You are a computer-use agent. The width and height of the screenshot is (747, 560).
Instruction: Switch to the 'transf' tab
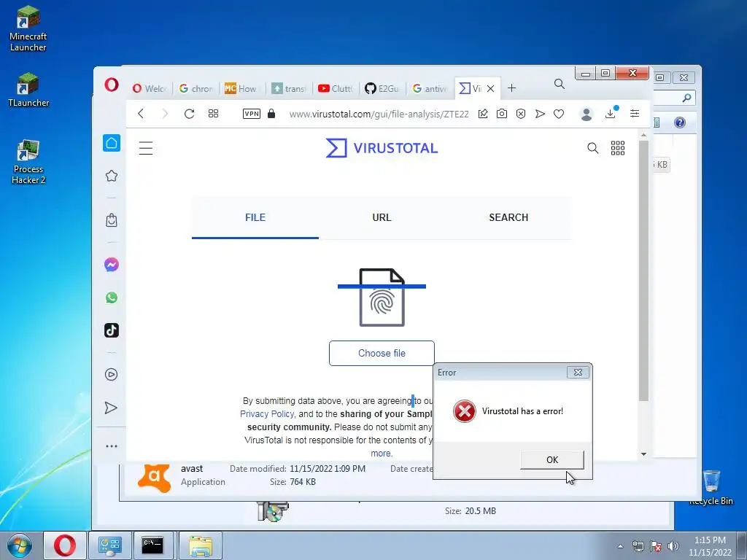tap(289, 88)
